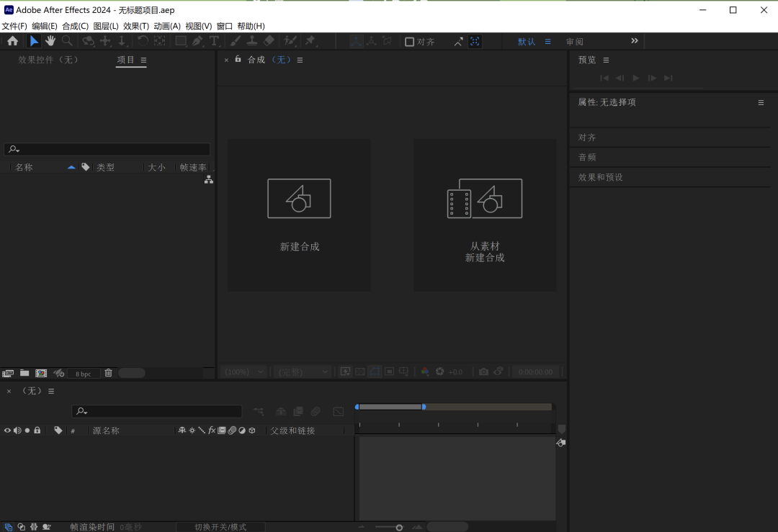Click the new composition icon in Project footer
Viewport: 778px width, 532px height.
click(40, 373)
